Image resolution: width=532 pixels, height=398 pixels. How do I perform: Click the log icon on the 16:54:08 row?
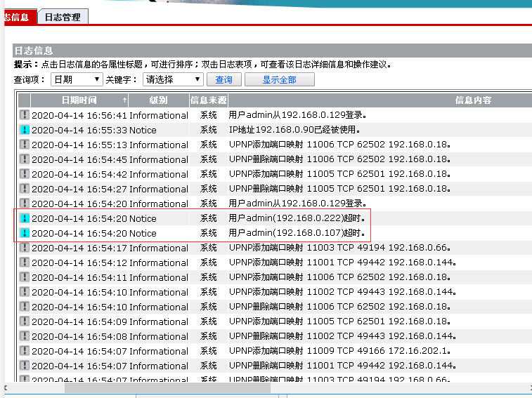tap(24, 336)
